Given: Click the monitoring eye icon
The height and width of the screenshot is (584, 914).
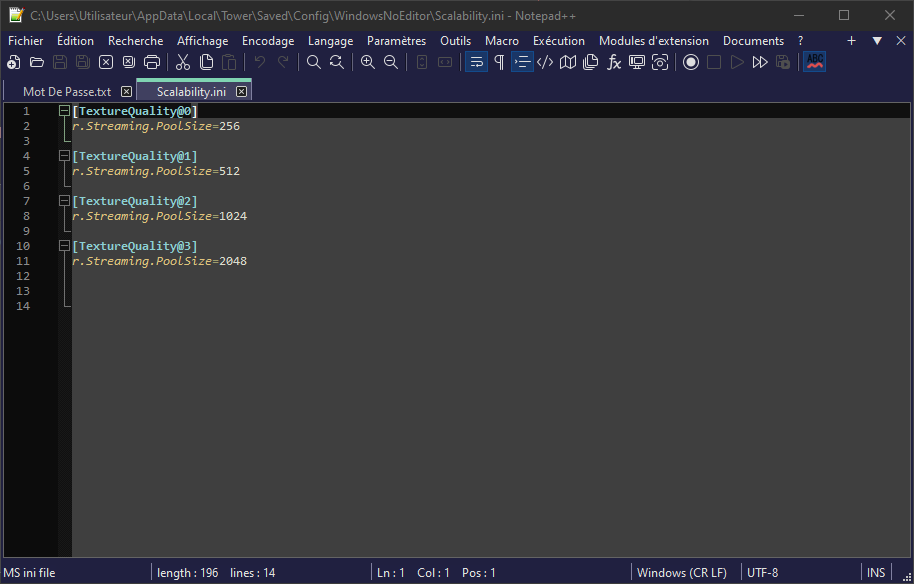Looking at the screenshot, I should (x=660, y=62).
